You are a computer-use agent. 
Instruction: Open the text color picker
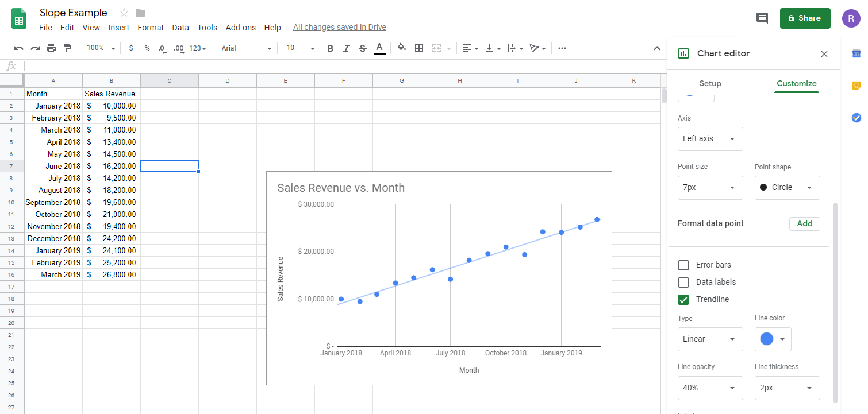379,48
